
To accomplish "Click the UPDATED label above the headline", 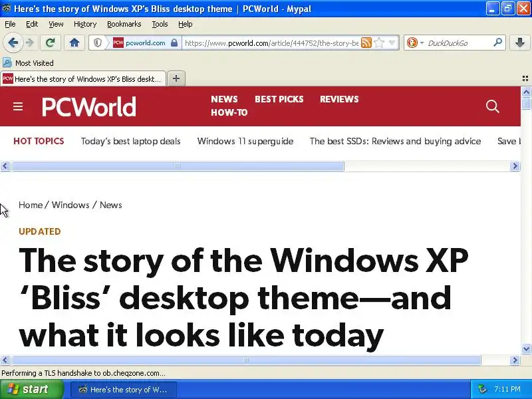I will click(x=40, y=231).
